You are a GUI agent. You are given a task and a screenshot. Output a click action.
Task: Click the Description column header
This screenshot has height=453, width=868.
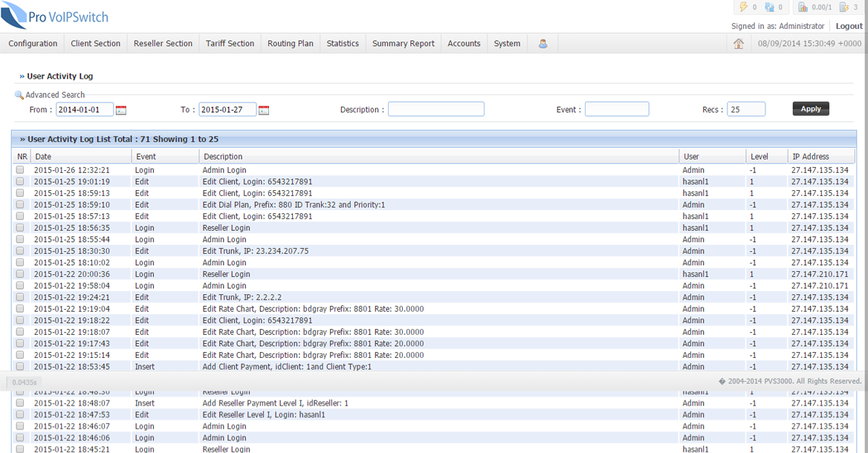coord(439,157)
